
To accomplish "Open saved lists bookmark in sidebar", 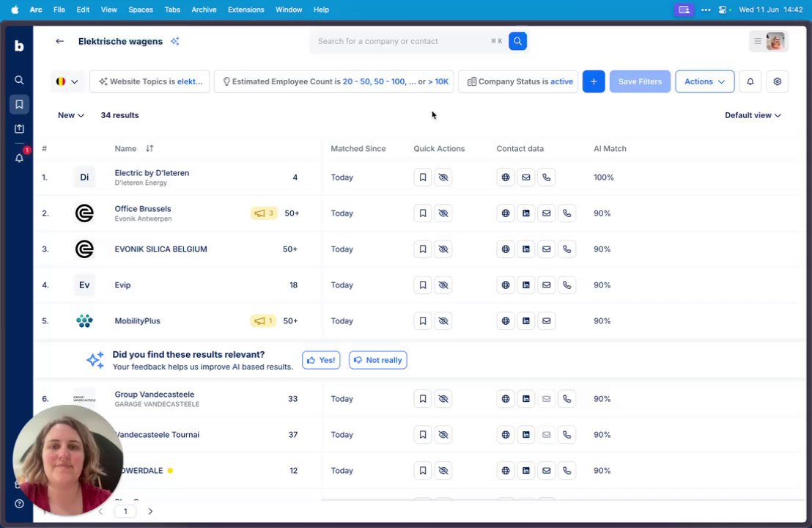I will pos(19,104).
